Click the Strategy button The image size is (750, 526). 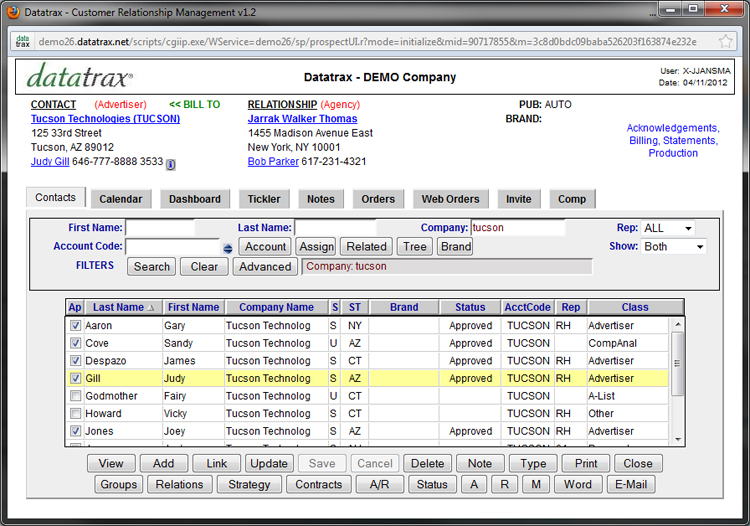pos(249,484)
